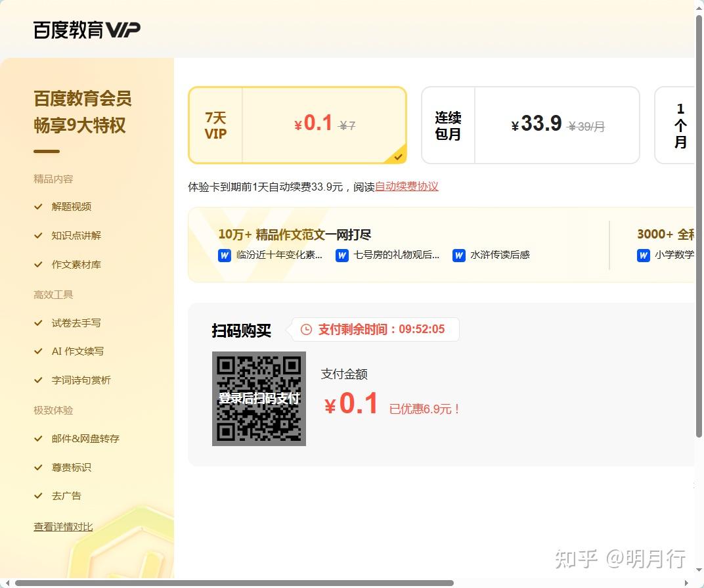Screen dimensions: 704x588
Task: Click the 尊贵标识 privilege label
Action: [72, 468]
